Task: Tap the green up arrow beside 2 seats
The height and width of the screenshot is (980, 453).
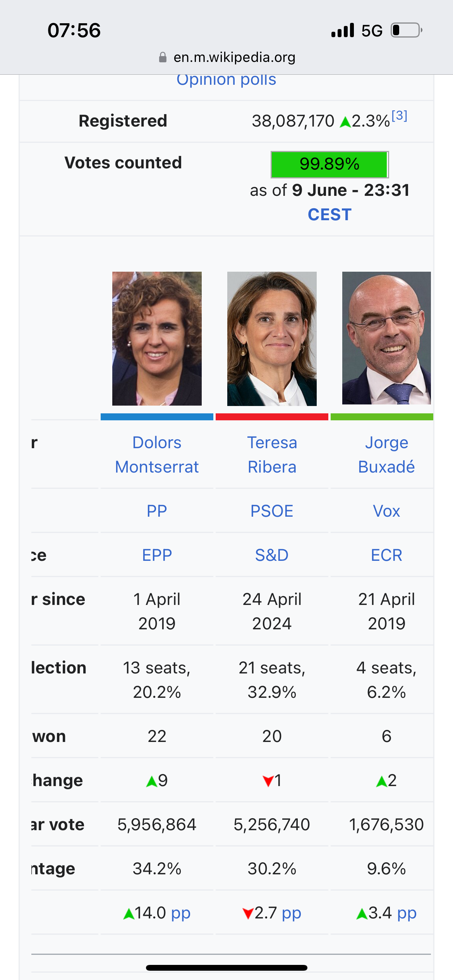Action: pyautogui.click(x=381, y=781)
